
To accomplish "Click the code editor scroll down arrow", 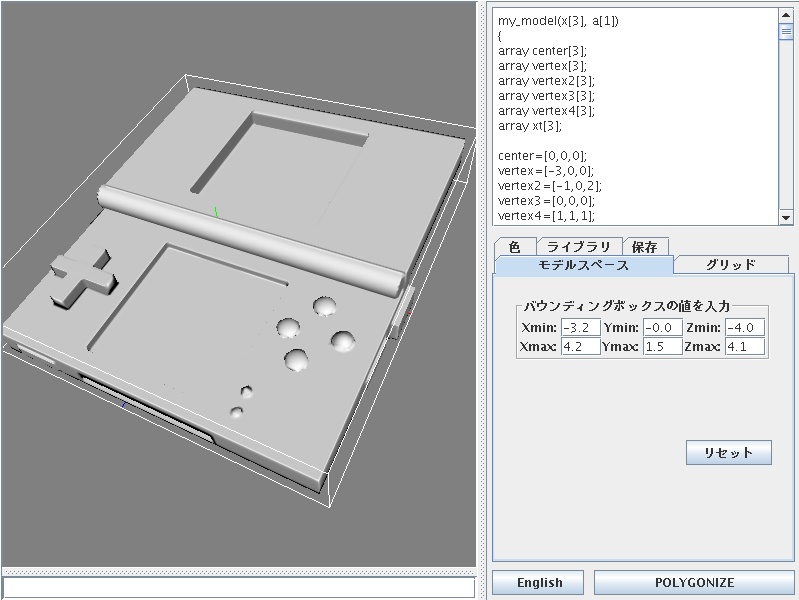I will point(786,218).
